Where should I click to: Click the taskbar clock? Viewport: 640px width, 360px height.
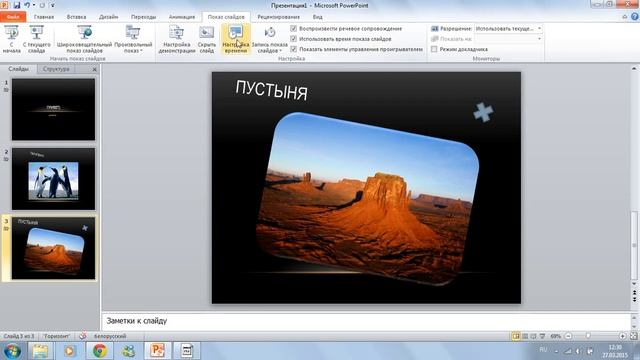click(615, 351)
